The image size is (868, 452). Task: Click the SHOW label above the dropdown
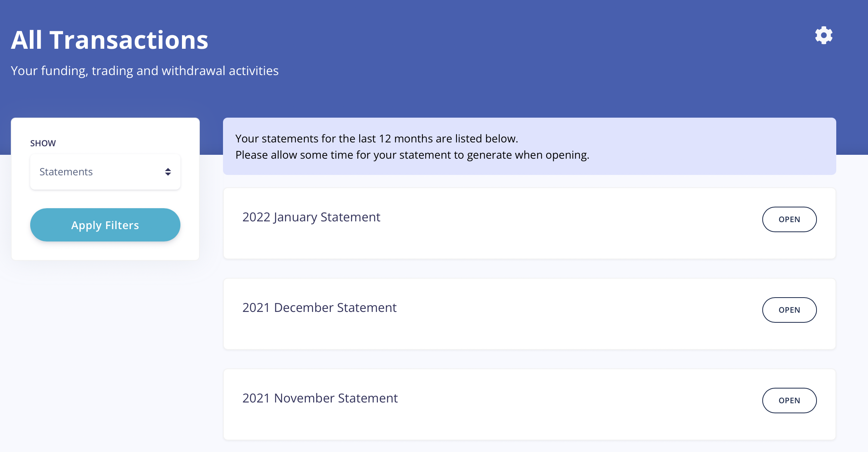[43, 143]
